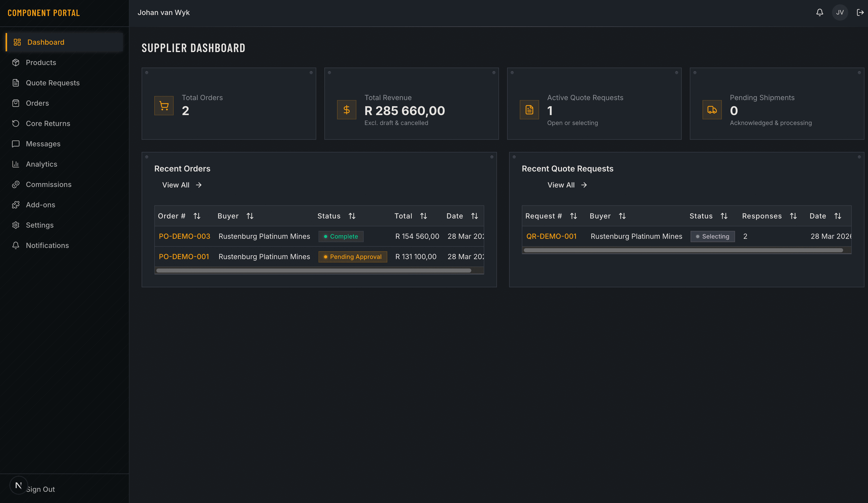
Task: Select the Products icon in the sidebar
Action: click(x=16, y=62)
